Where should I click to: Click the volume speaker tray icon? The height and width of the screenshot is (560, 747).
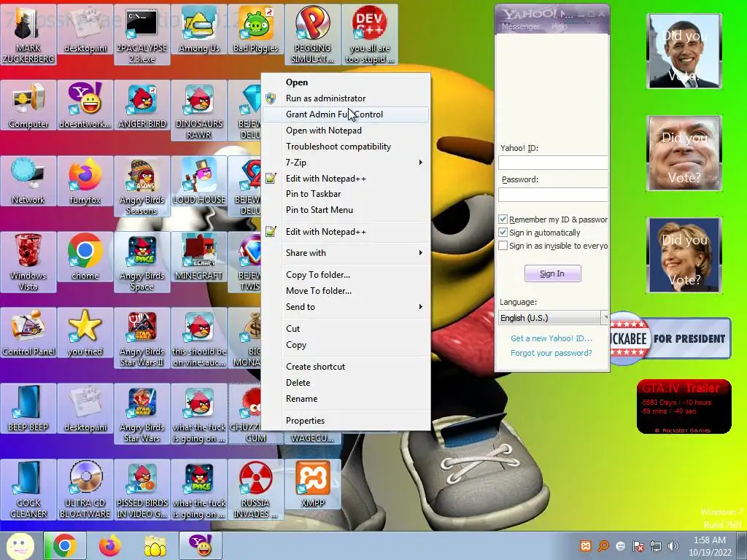[673, 546]
